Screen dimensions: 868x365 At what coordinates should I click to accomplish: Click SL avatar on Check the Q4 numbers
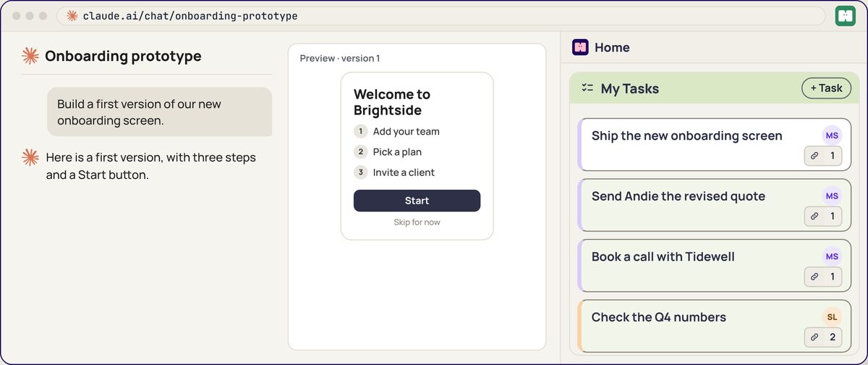pos(832,316)
